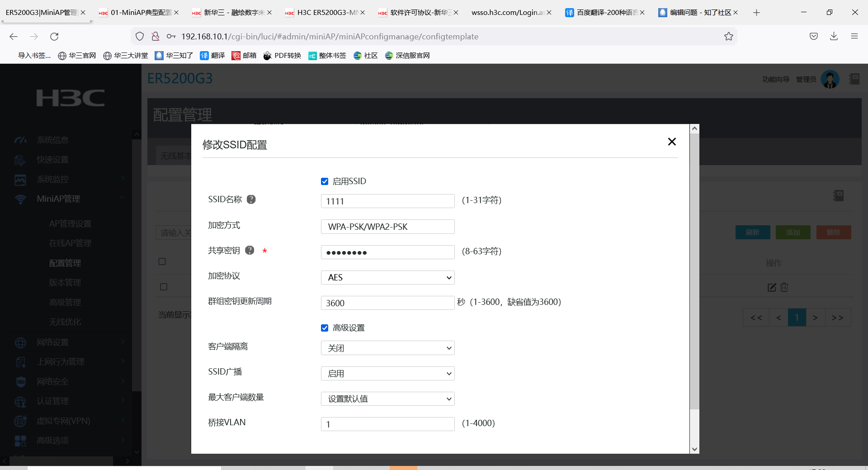
Task: Click the shield tracking protection icon
Action: click(140, 37)
